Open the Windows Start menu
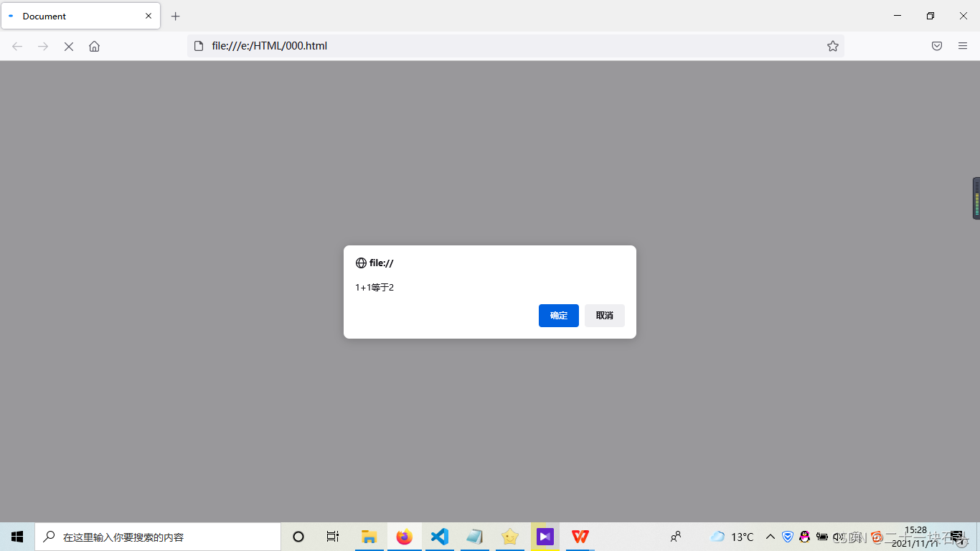Image resolution: width=980 pixels, height=551 pixels. pyautogui.click(x=17, y=537)
